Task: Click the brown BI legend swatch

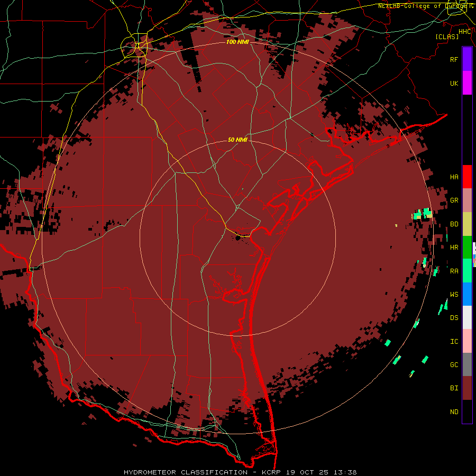Action: (x=467, y=388)
